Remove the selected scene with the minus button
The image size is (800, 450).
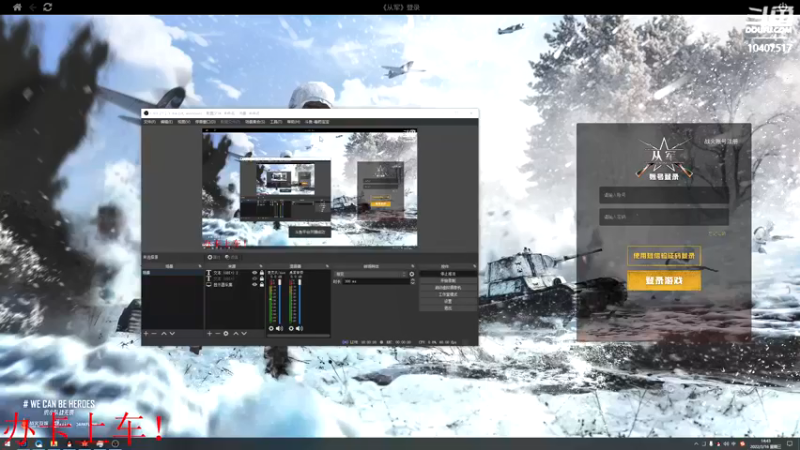154,334
